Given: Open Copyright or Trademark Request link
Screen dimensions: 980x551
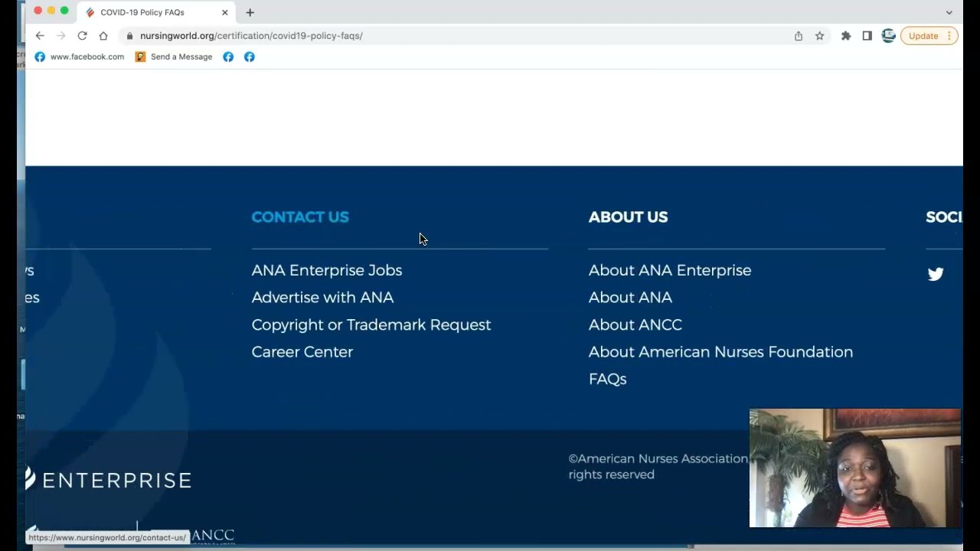Looking at the screenshot, I should (371, 324).
